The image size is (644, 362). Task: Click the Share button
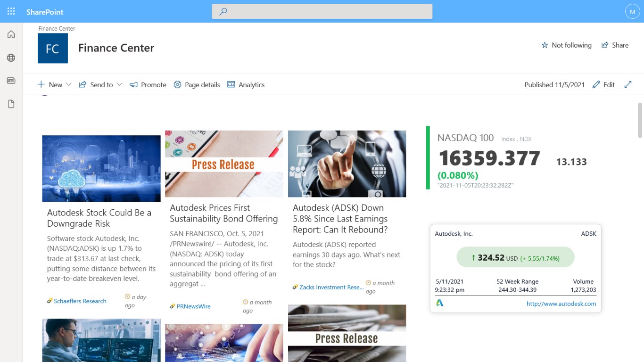(615, 45)
